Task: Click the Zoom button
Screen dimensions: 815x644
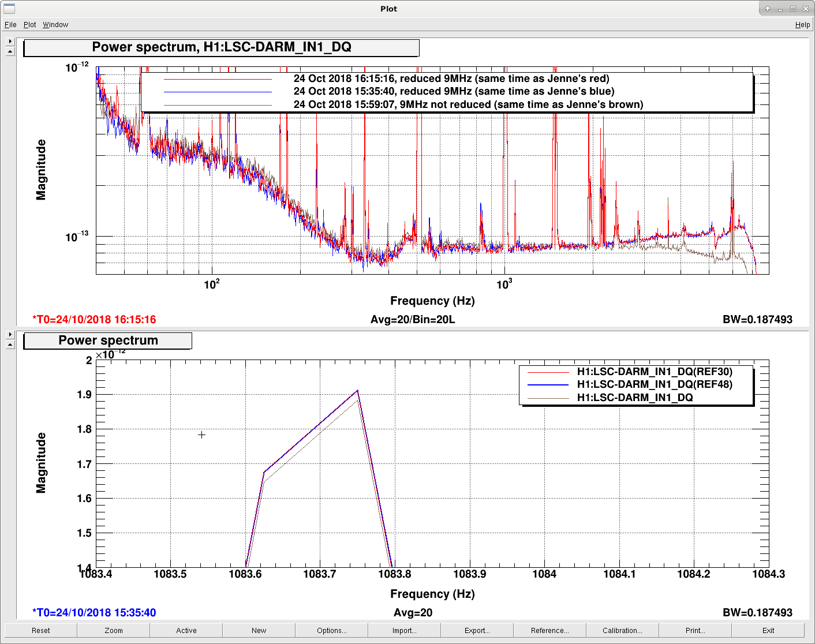Action: coord(114,630)
